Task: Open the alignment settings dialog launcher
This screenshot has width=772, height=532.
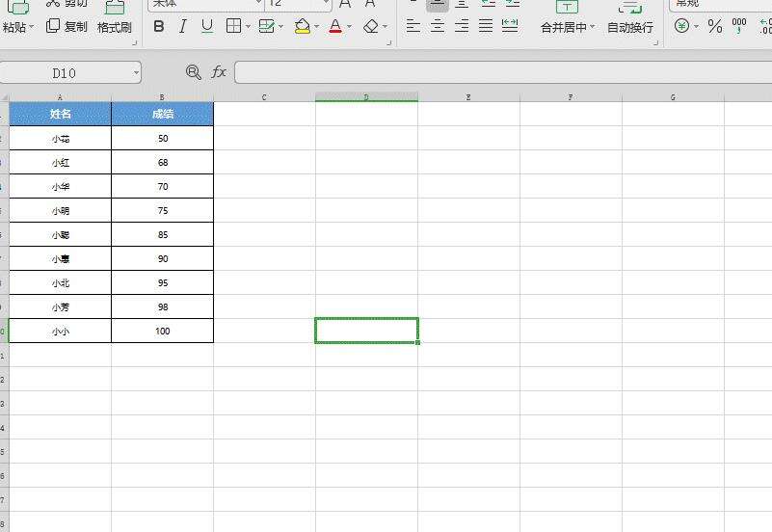Action: 655,42
